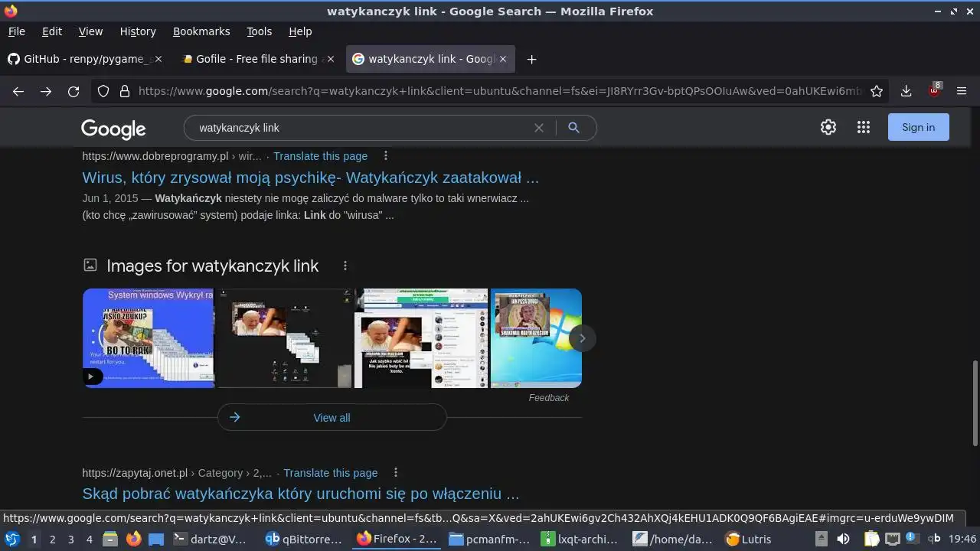Reload the current page
The height and width of the screenshot is (551, 980).
73,91
